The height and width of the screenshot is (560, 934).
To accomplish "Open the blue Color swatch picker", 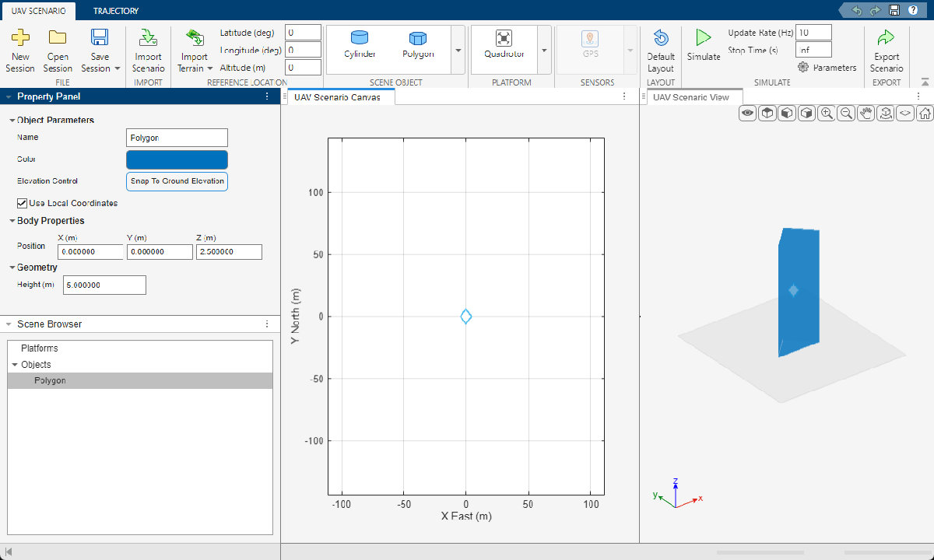I will [x=177, y=159].
